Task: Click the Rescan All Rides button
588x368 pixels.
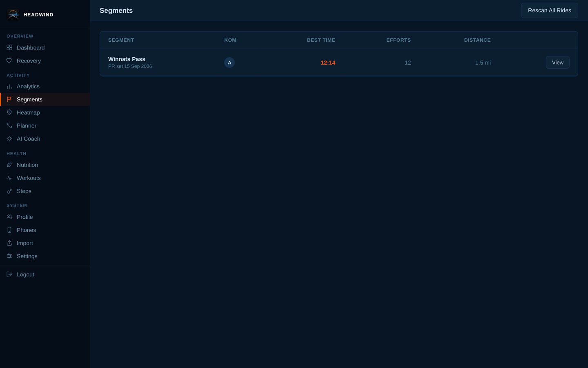Action: 550,11
